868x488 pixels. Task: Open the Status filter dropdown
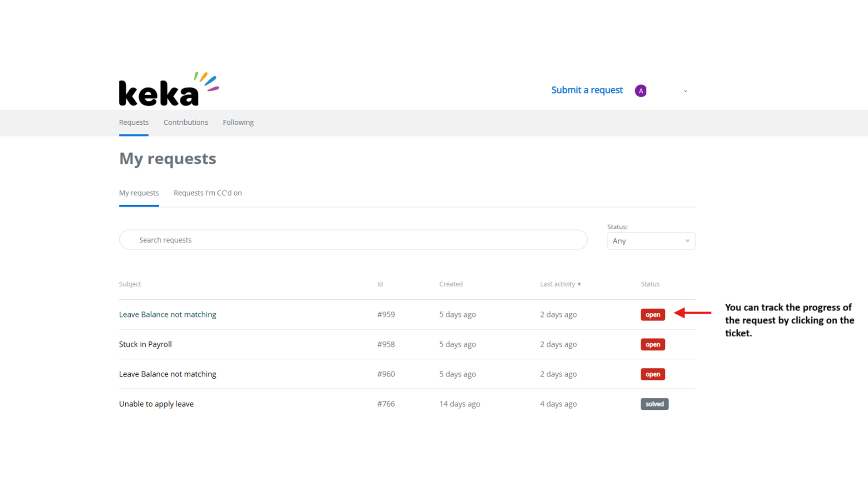651,241
